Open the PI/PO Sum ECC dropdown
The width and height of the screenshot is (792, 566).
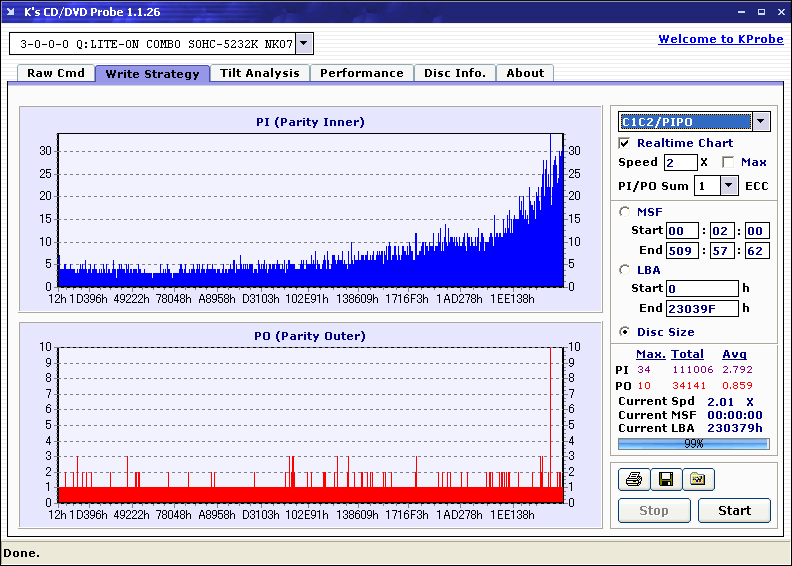point(728,186)
